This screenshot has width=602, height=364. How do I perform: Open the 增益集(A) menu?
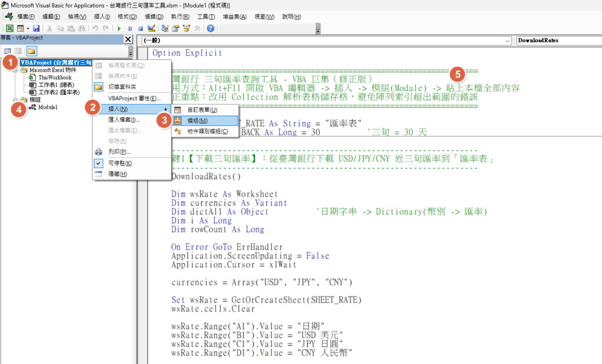point(235,17)
